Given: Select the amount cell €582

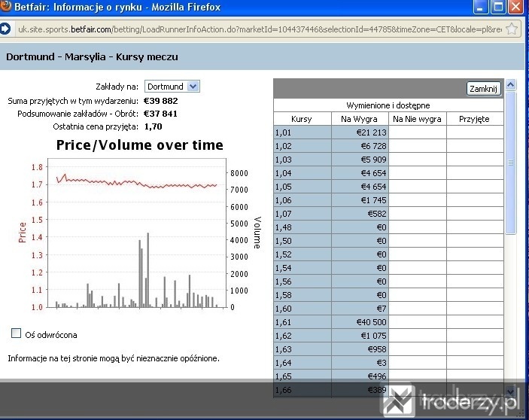Looking at the screenshot, I should point(360,214).
